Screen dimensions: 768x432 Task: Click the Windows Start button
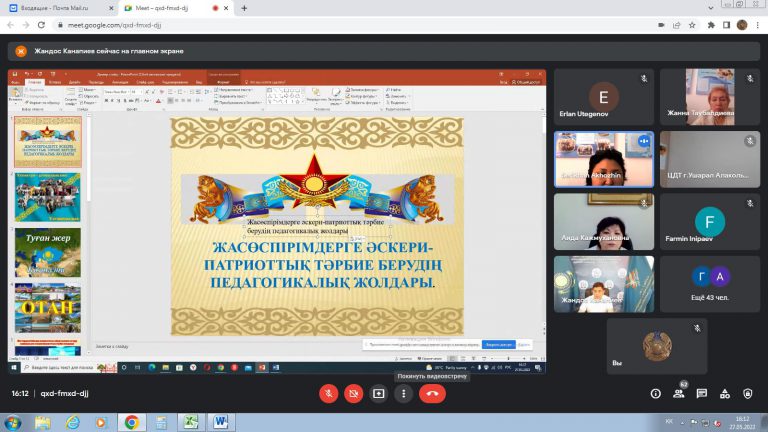[12, 422]
